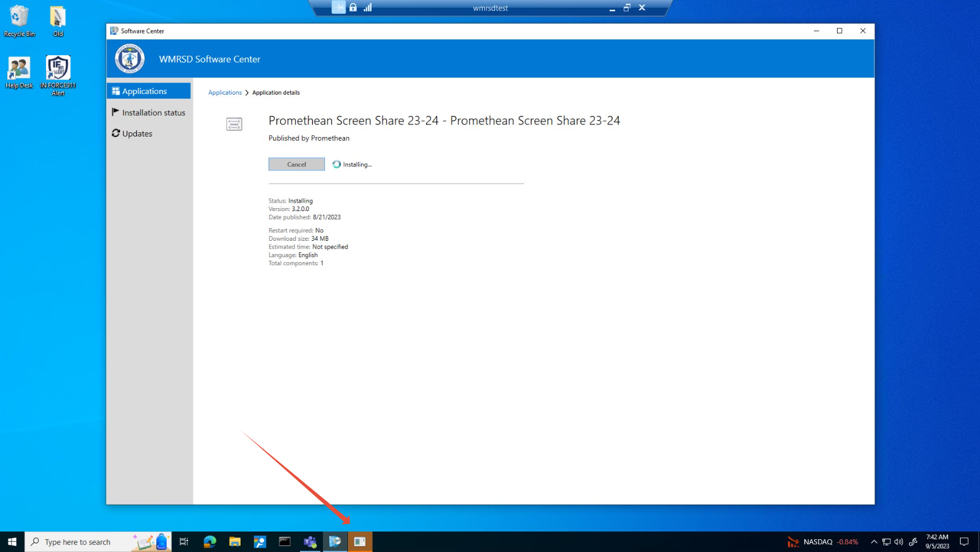This screenshot has width=980, height=552.
Task: Click the WMRSD district logo
Action: click(x=130, y=59)
